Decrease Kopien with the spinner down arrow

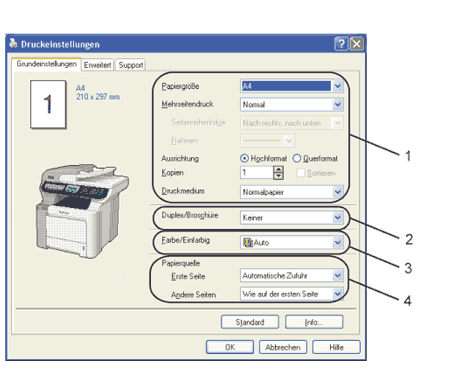pyautogui.click(x=278, y=176)
